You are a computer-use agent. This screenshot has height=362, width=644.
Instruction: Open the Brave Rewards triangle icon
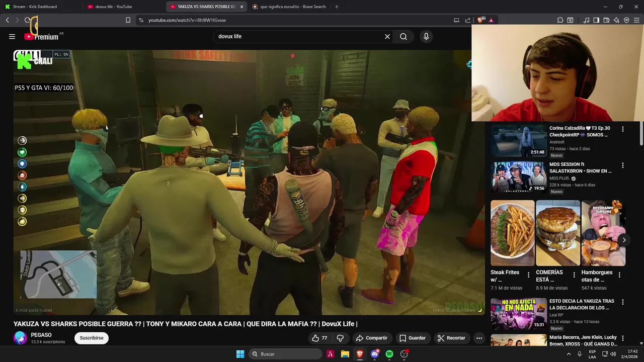pyautogui.click(x=491, y=20)
